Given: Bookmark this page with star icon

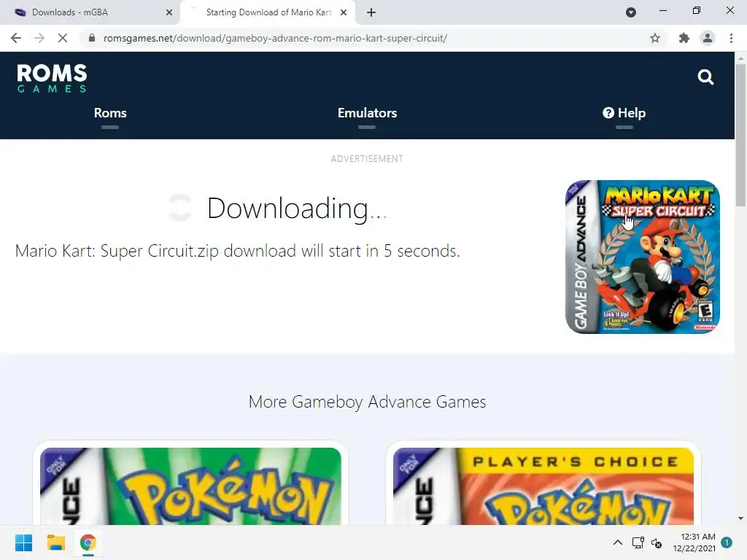Looking at the screenshot, I should (655, 38).
